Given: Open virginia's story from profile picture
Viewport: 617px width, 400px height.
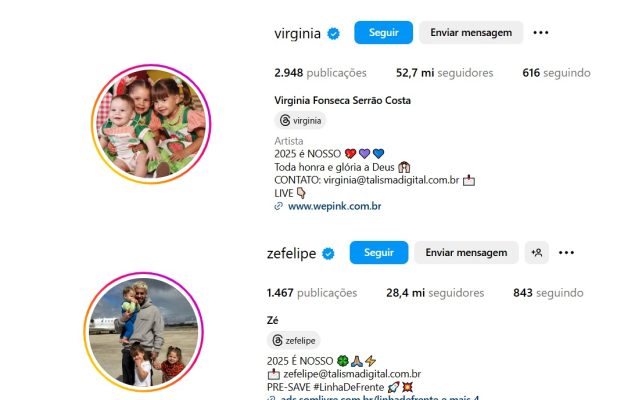Looking at the screenshot, I should [x=151, y=124].
